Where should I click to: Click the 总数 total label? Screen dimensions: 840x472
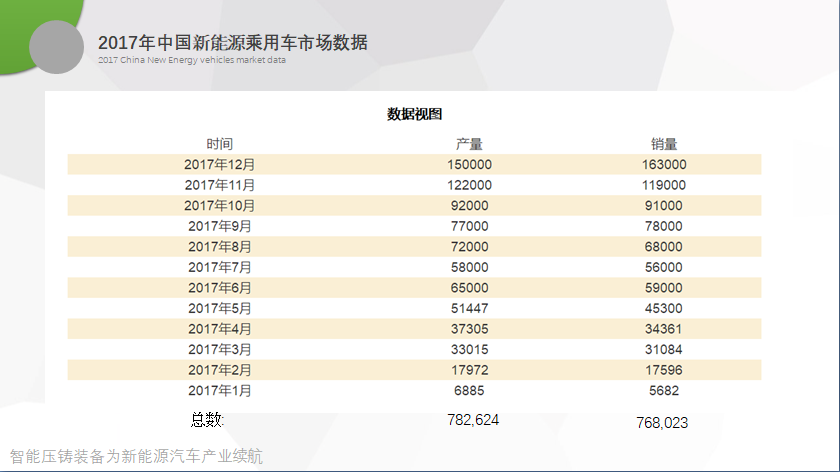pos(207,418)
